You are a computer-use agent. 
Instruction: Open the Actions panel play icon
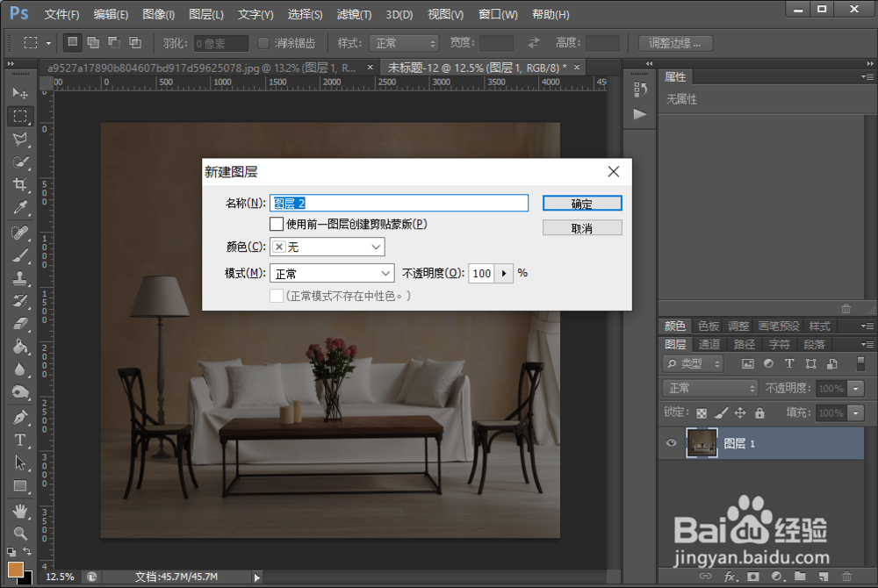[x=640, y=115]
